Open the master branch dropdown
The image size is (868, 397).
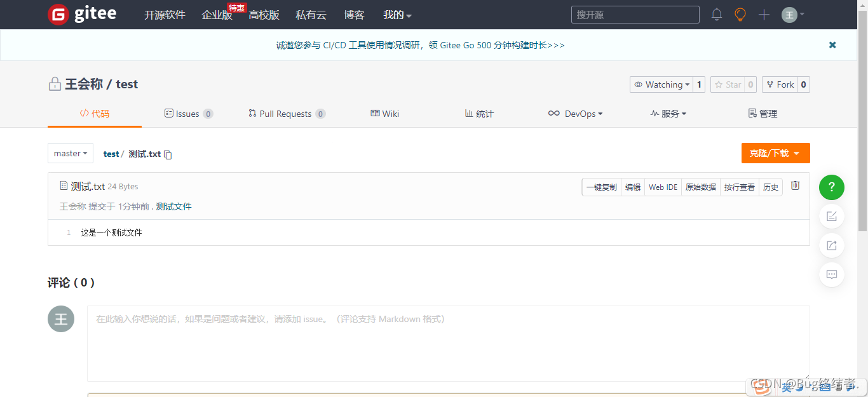(71, 153)
